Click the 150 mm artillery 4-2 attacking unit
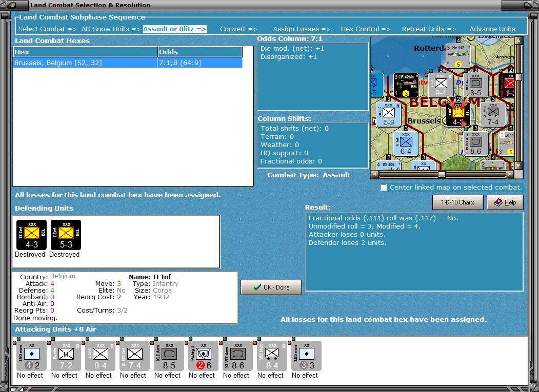Viewport: 539px width, 392px height. click(32, 356)
